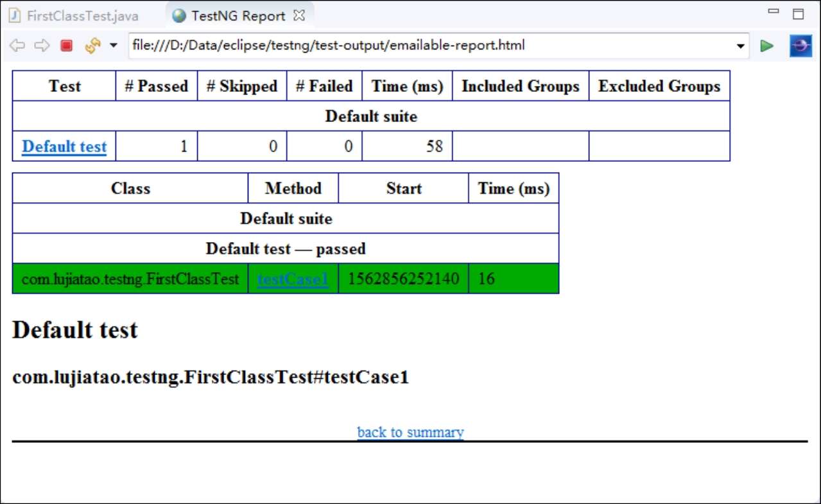The height and width of the screenshot is (504, 821).
Task: Minimize the editor view
Action: [773, 11]
